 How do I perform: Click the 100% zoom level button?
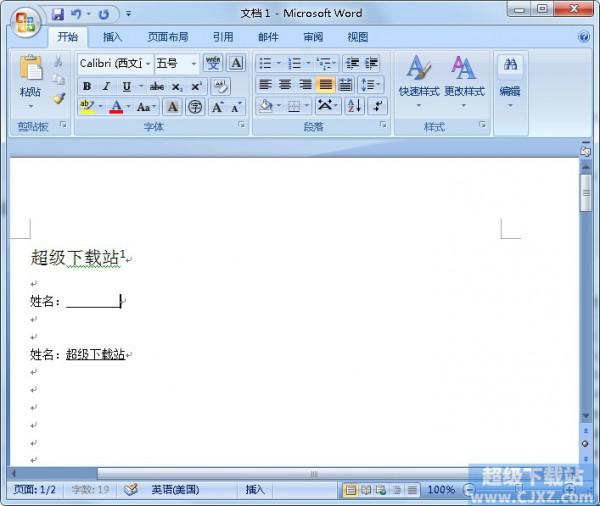[441, 490]
